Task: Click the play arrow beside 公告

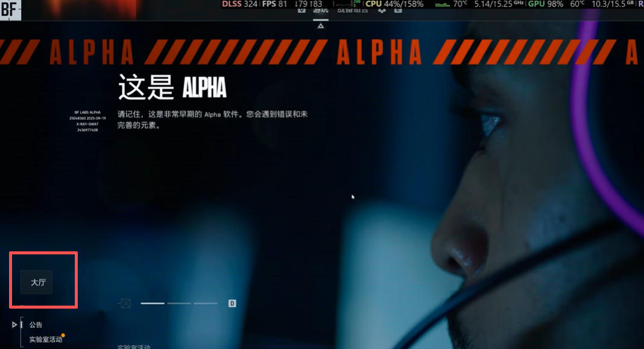Action: [14, 325]
